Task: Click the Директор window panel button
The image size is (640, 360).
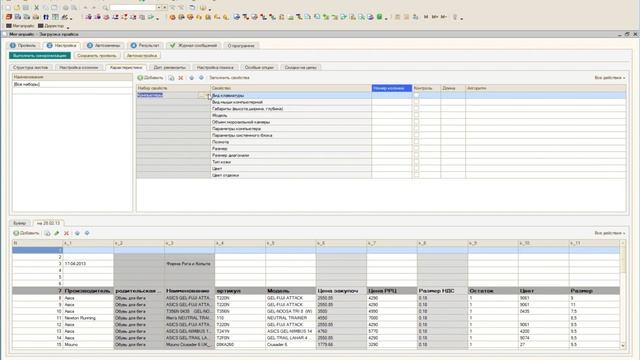Action: (x=51, y=26)
